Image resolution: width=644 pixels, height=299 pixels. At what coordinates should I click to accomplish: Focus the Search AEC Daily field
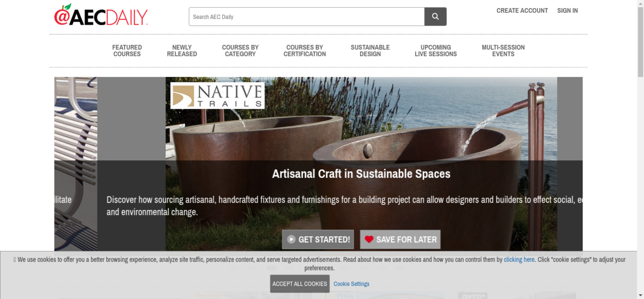click(307, 16)
